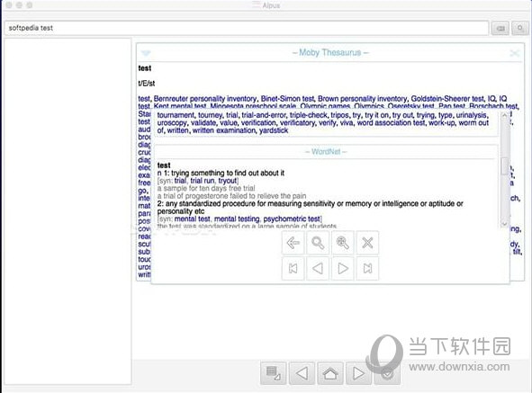Jump to the last entry in popup
Screen dimensions: 532x393
pyautogui.click(x=367, y=269)
